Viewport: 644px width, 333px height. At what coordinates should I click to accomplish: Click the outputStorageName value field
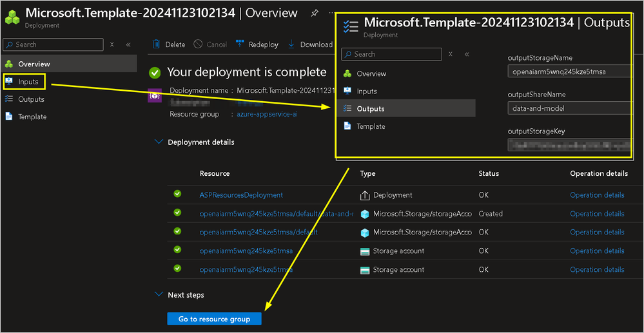coord(569,71)
